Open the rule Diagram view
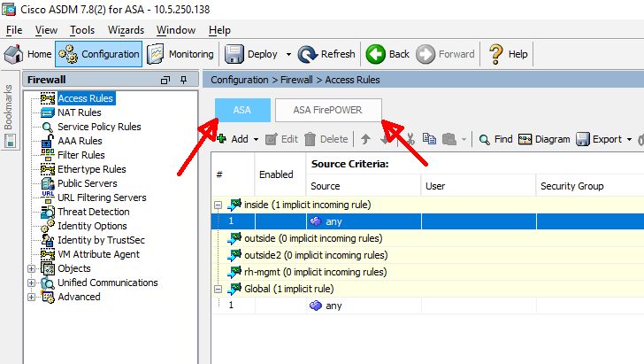This screenshot has width=644, height=364. [x=544, y=139]
